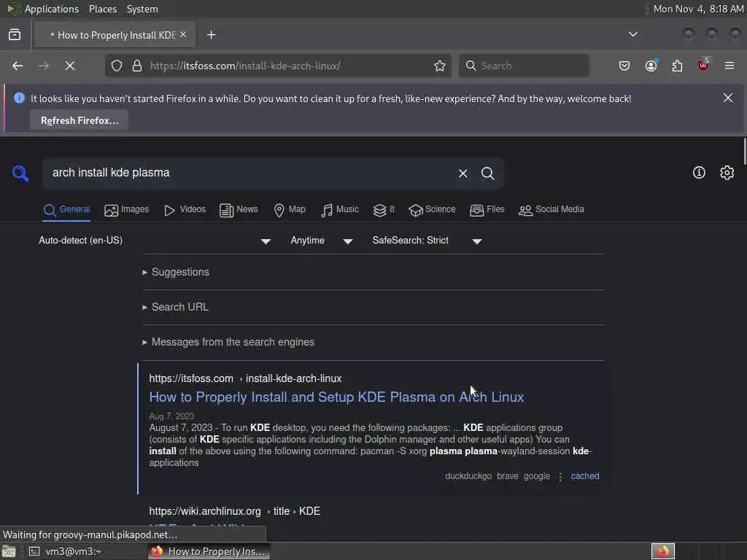
Task: Click the SearXNG logo magnifier
Action: [20, 174]
